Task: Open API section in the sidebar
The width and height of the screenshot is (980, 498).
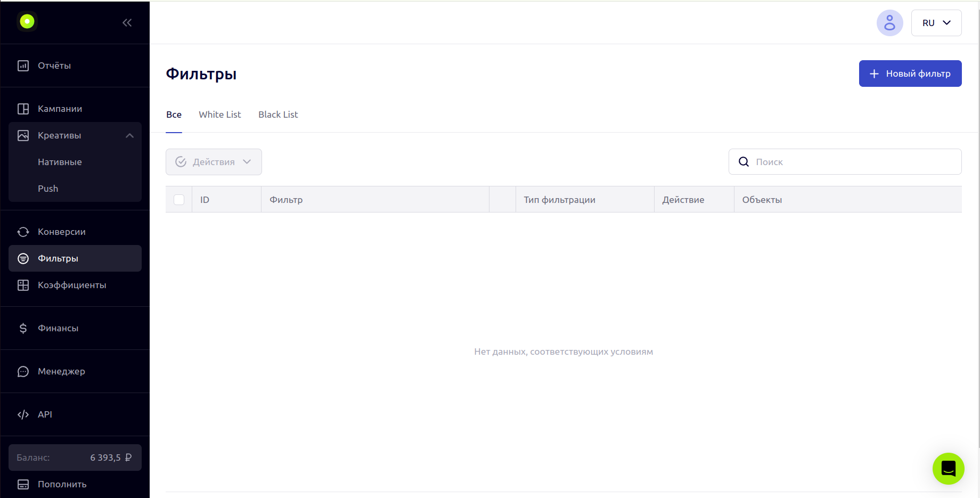Action: pyautogui.click(x=75, y=414)
